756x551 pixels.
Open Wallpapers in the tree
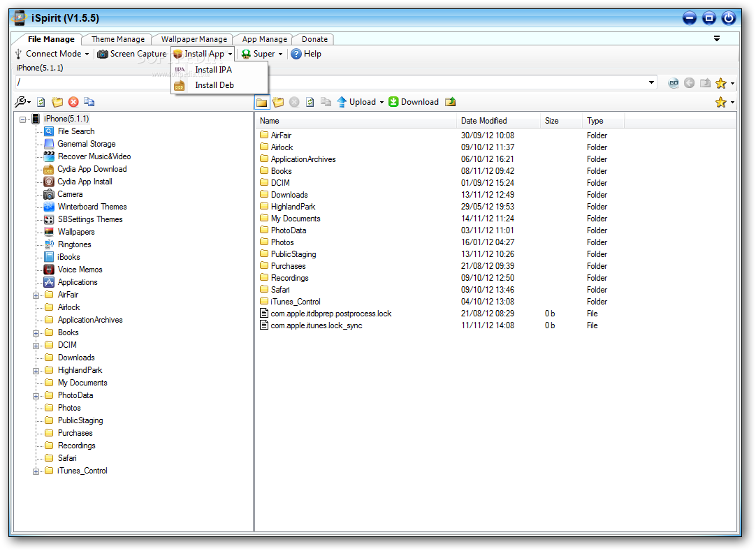(x=76, y=231)
